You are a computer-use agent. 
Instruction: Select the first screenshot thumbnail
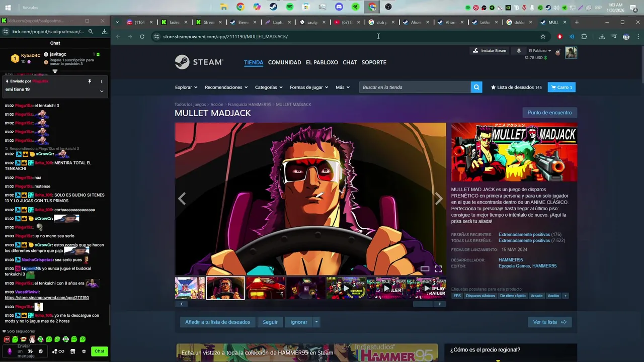pos(190,288)
